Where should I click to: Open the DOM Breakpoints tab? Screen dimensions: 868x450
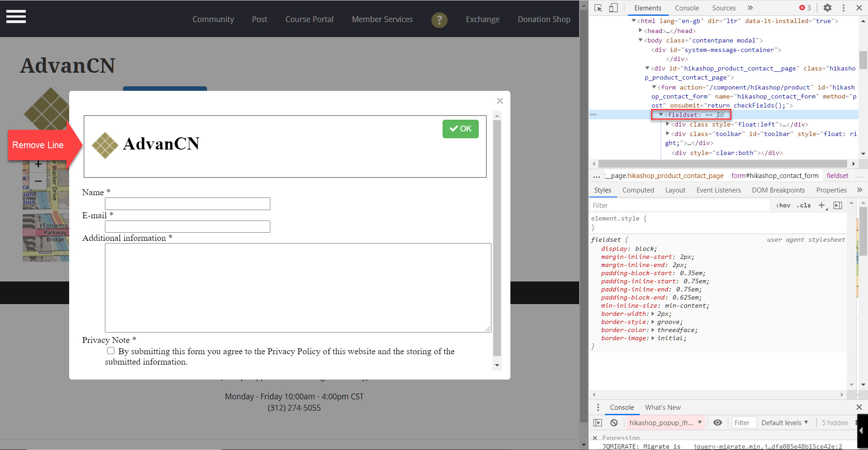778,190
